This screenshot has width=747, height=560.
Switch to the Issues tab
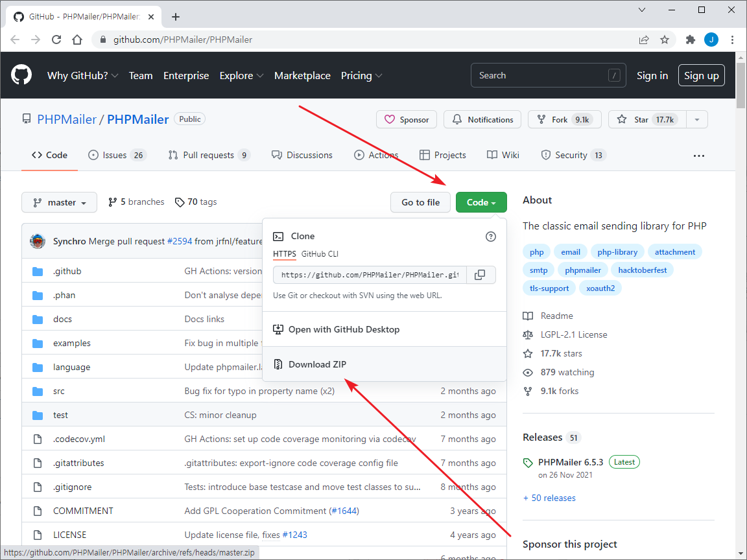click(117, 156)
